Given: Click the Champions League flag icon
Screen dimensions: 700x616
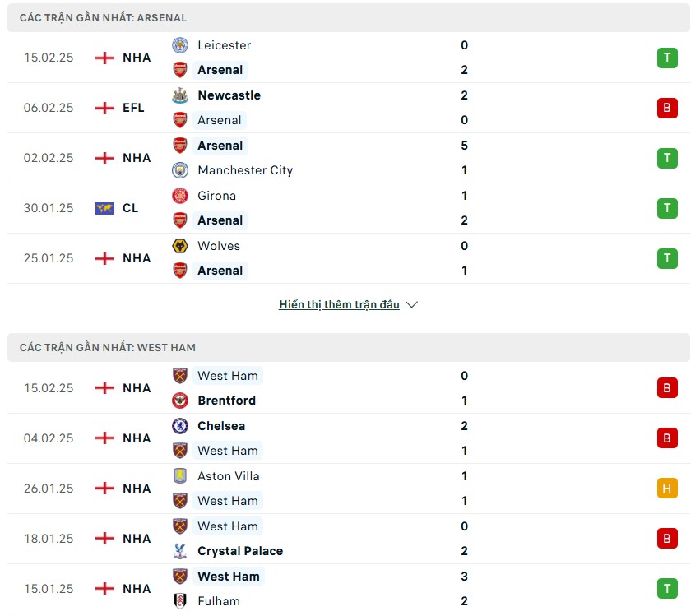Looking at the screenshot, I should (x=104, y=208).
